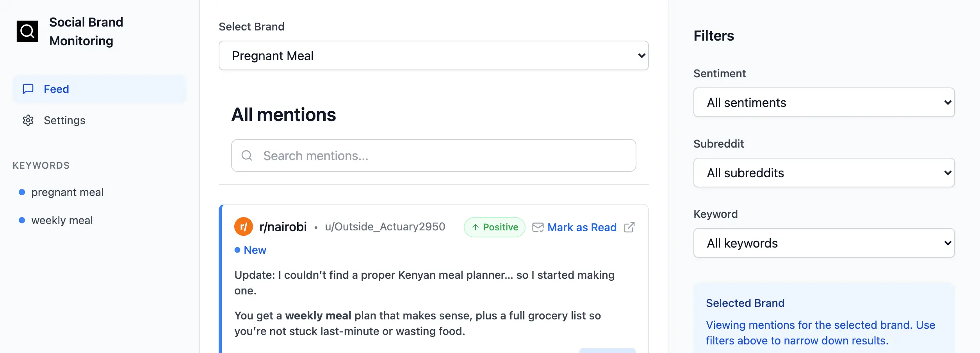
Task: Click the envelope icon beside Mark as Read
Action: tap(538, 227)
